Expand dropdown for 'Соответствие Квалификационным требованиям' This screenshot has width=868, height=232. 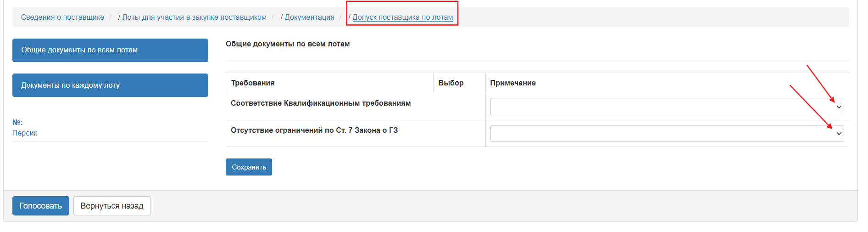point(667,107)
